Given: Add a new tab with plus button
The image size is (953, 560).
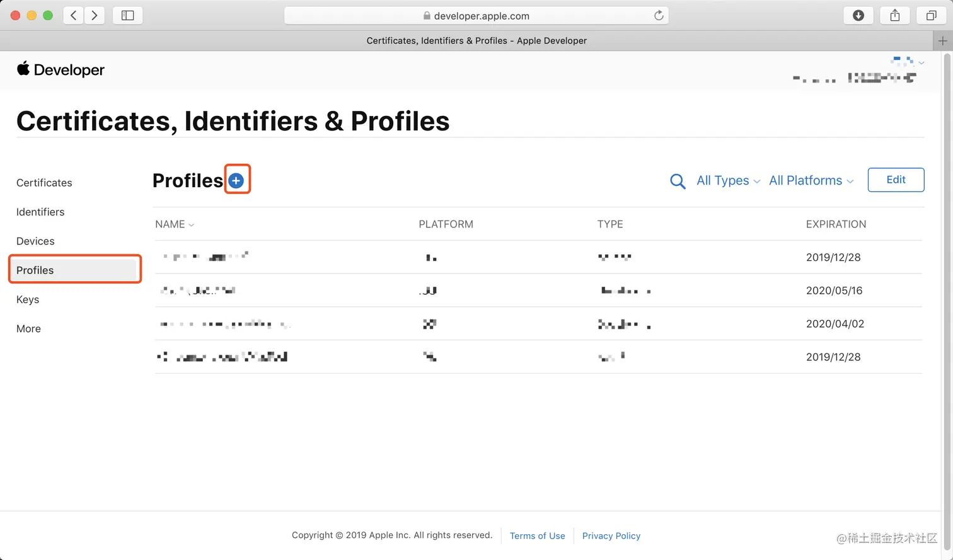Looking at the screenshot, I should [x=943, y=40].
